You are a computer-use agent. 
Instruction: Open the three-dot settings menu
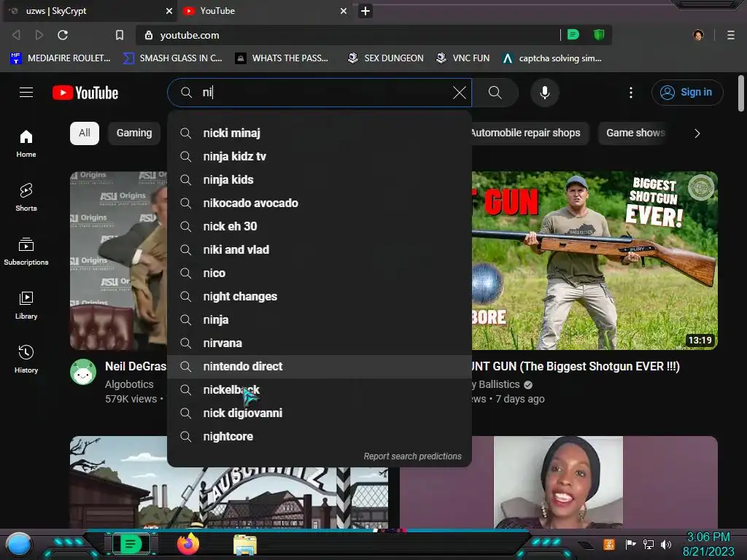click(x=631, y=93)
